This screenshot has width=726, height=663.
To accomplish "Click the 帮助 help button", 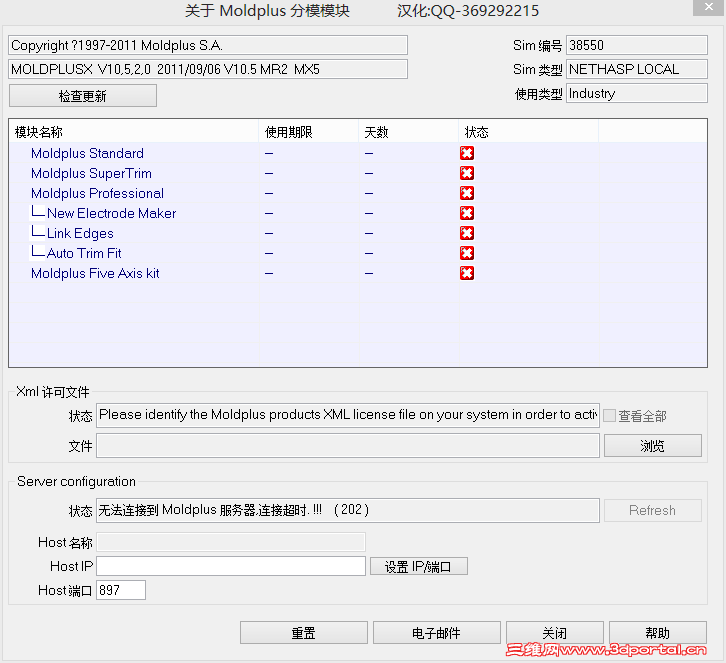I will [657, 632].
